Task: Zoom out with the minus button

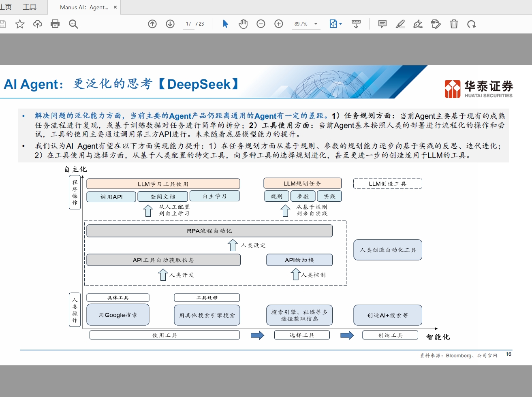Action: coord(261,24)
